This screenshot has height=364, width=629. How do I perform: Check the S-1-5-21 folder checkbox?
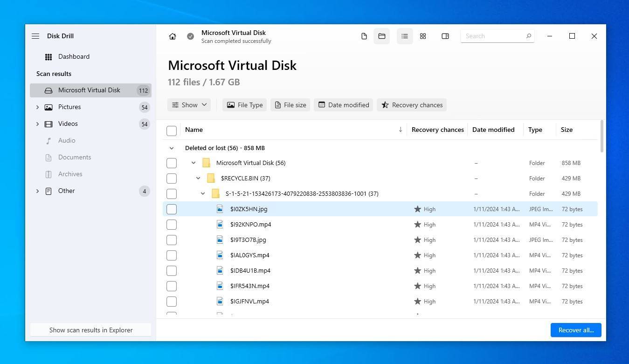pyautogui.click(x=172, y=194)
